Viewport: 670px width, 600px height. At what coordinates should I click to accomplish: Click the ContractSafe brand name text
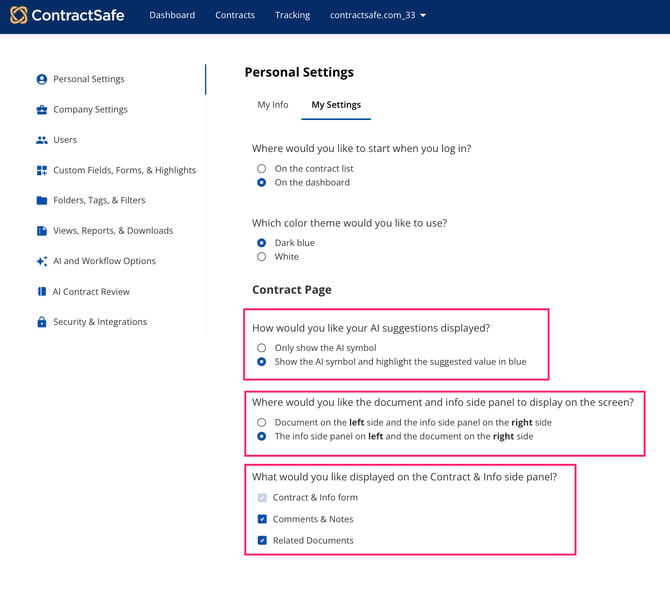click(x=78, y=15)
